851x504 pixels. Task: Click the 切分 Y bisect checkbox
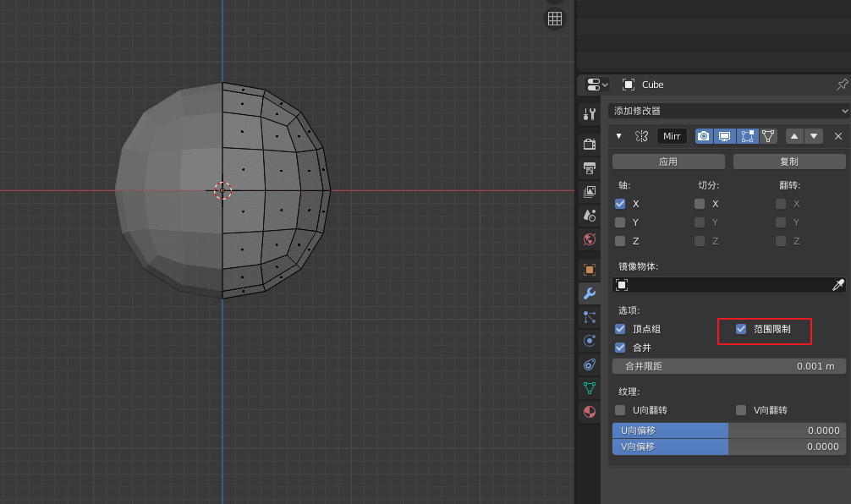point(700,222)
